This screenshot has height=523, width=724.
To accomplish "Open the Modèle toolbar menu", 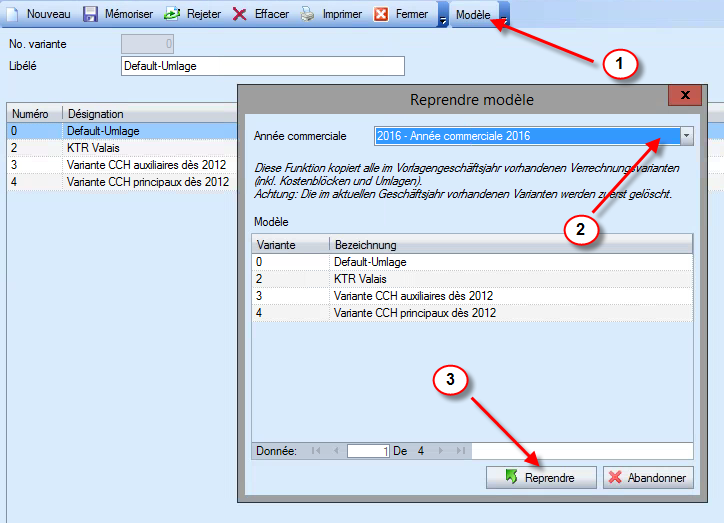I will pyautogui.click(x=473, y=15).
